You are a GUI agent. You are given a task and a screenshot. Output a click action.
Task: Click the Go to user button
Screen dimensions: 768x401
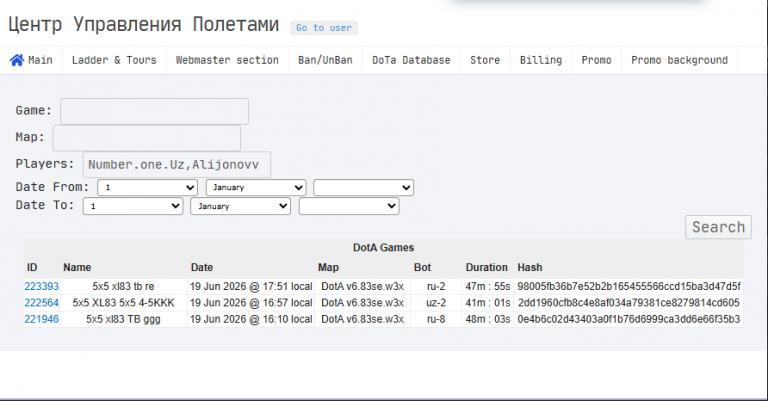tap(324, 28)
